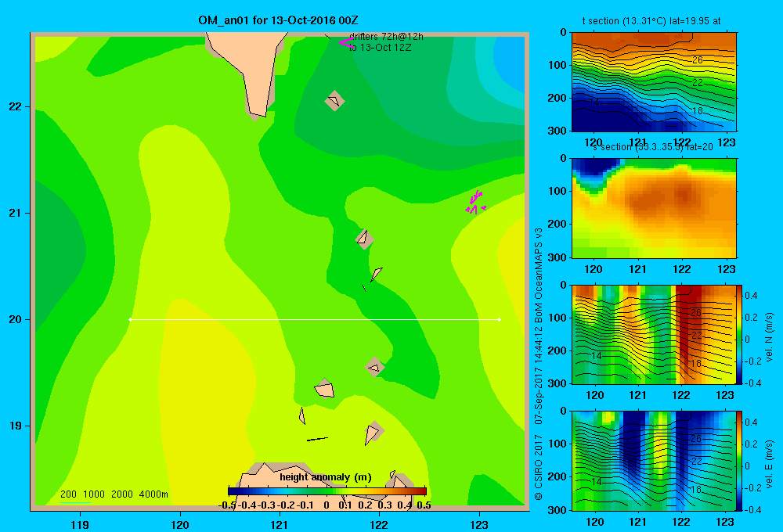This screenshot has height=532, width=783.
Task: Click the small island near 121.5E 22N
Action: click(334, 101)
